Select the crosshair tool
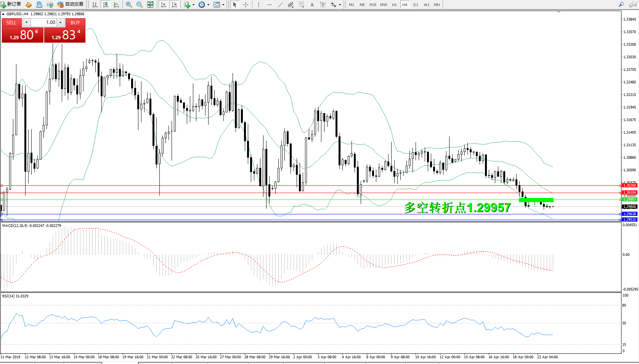 pyautogui.click(x=246, y=5)
